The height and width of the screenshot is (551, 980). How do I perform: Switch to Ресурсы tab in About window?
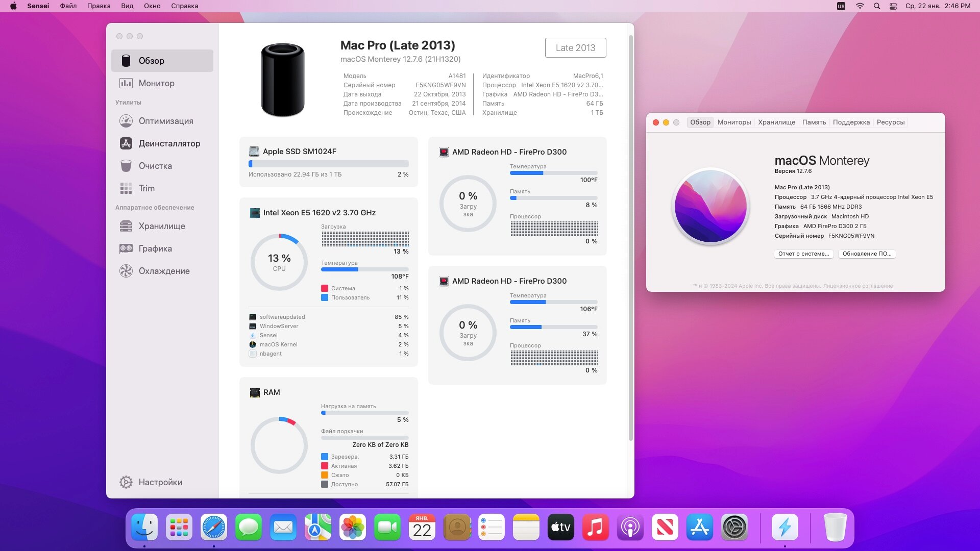point(890,122)
